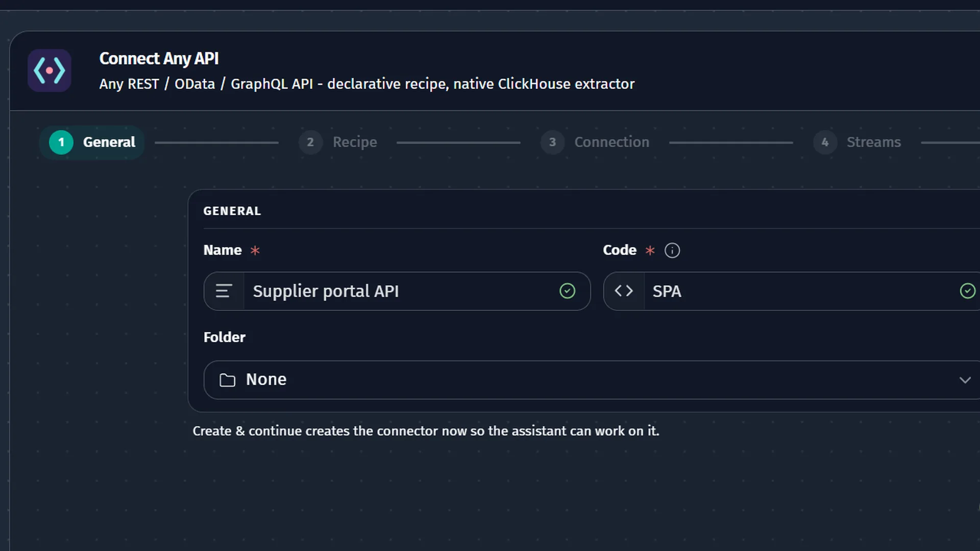Click the 'GENERAL' section heading
This screenshot has width=980, height=551.
tap(232, 211)
